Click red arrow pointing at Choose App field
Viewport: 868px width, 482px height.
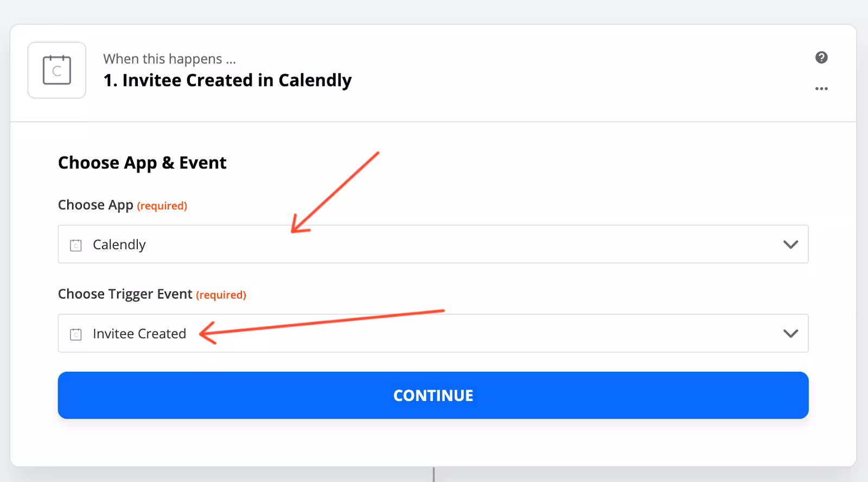tap(334, 193)
